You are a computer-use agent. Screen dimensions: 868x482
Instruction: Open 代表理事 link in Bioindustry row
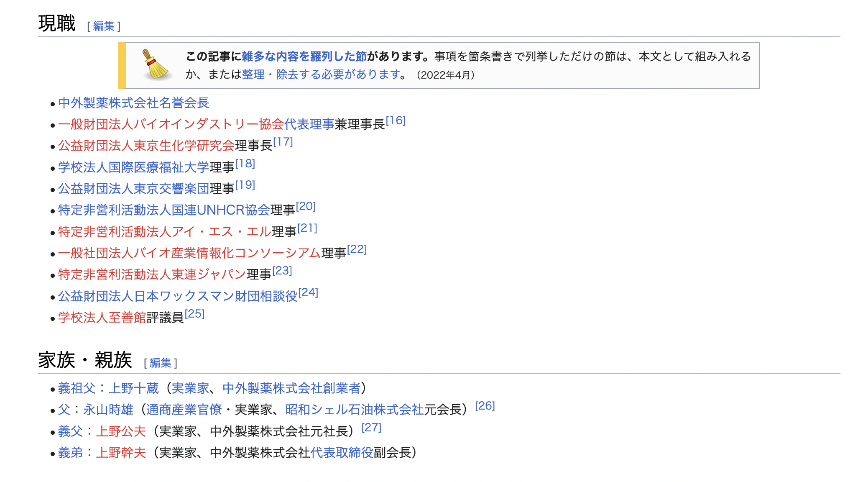tap(309, 124)
